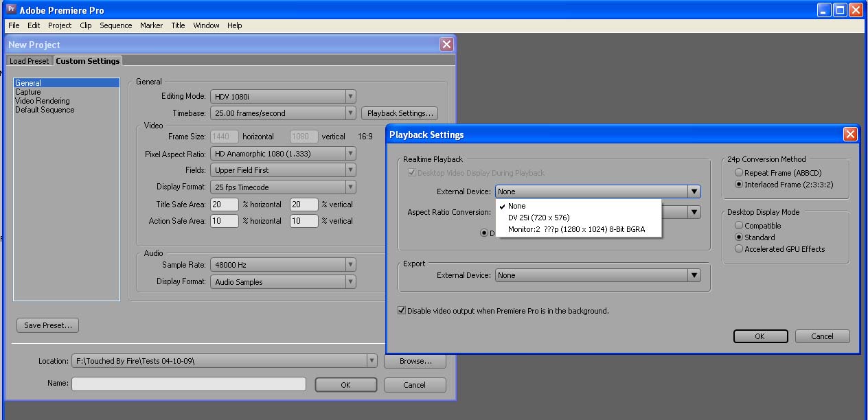Screen dimensions: 868x420
Task: Open the Help menu
Action: tap(235, 25)
